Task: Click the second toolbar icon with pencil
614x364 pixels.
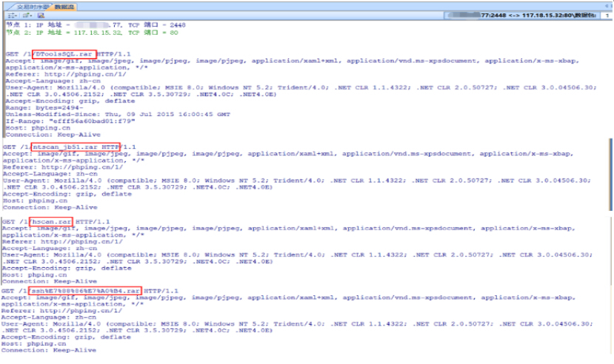Action: pos(24,15)
